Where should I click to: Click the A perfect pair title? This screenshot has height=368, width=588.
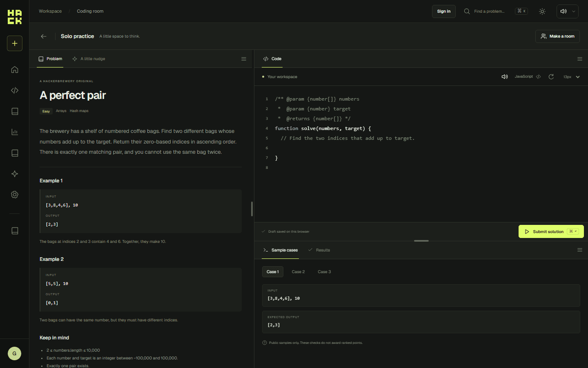point(73,95)
